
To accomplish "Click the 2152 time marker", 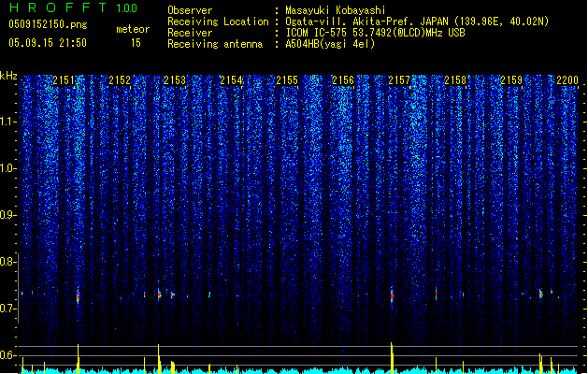I will (120, 79).
